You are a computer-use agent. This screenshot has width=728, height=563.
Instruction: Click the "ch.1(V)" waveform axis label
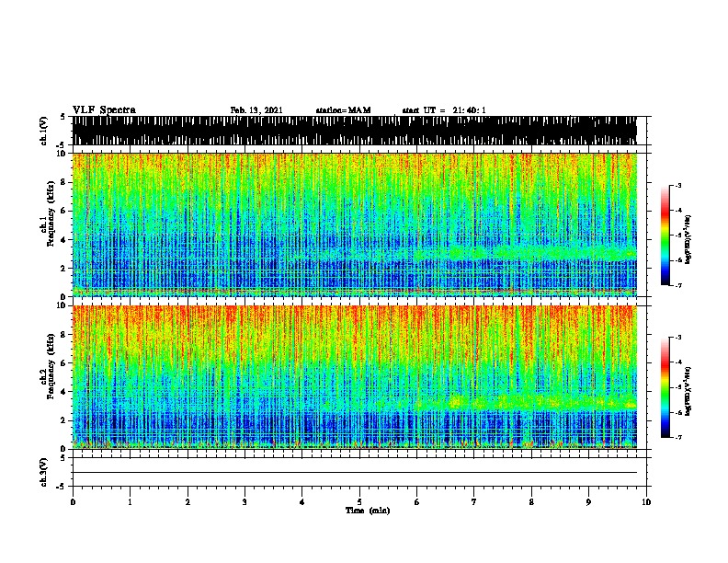pyautogui.click(x=44, y=131)
